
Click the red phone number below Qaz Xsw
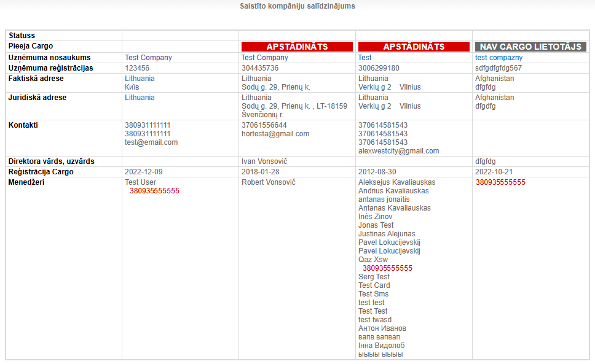point(387,268)
